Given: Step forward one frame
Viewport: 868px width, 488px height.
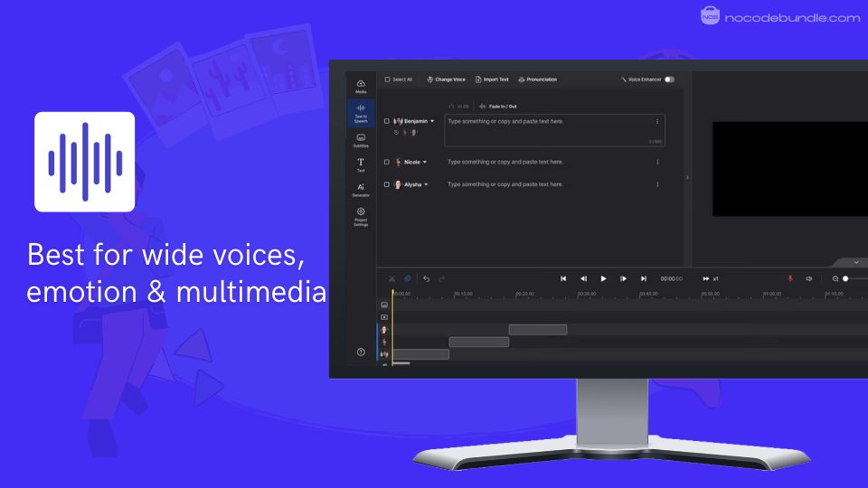Looking at the screenshot, I should pos(623,279).
